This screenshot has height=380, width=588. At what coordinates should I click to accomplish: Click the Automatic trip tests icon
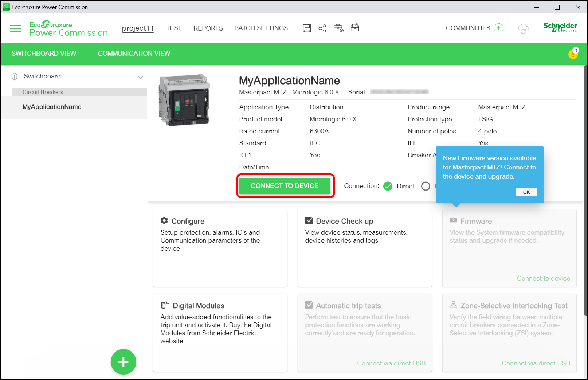point(309,305)
